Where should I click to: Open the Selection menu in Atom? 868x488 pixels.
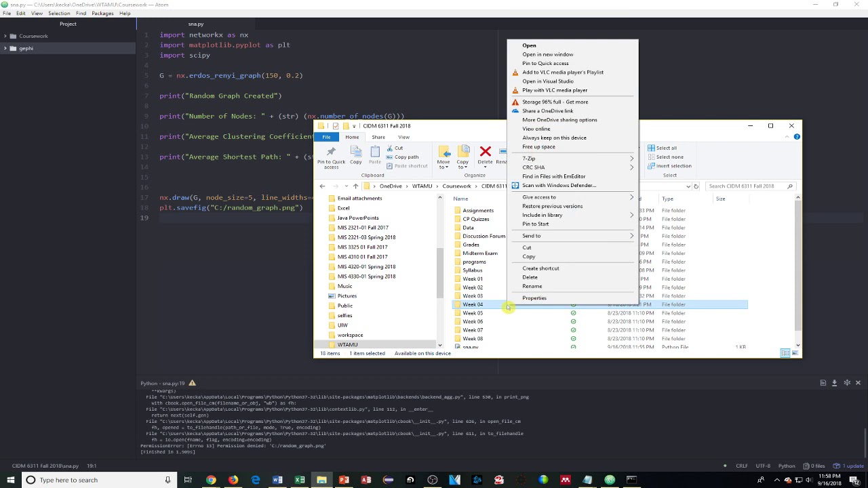pyautogui.click(x=59, y=14)
